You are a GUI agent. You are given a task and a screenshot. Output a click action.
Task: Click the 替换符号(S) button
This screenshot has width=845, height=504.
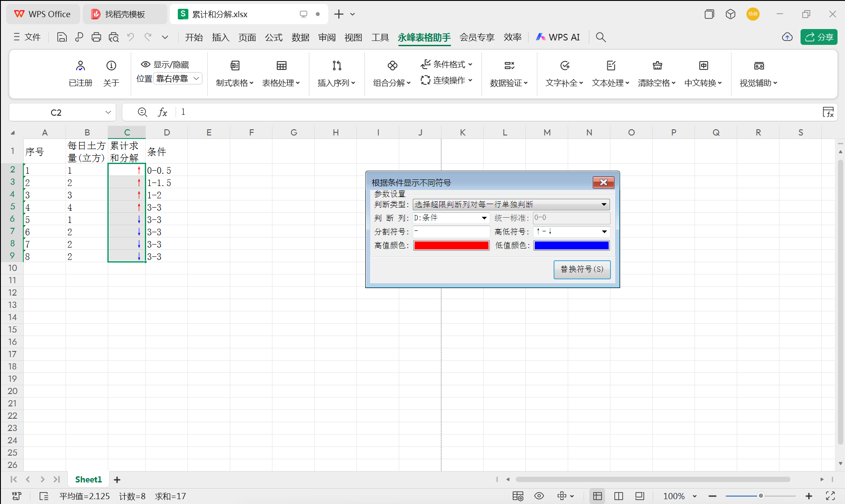tap(582, 270)
